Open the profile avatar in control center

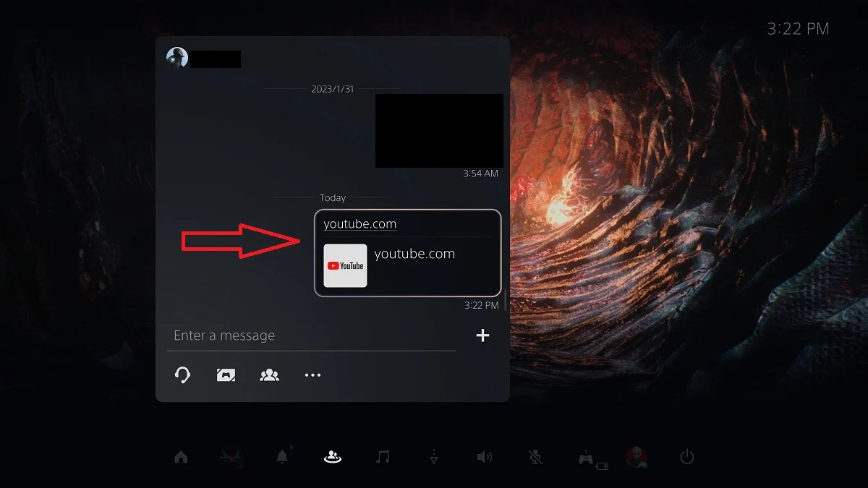click(636, 457)
